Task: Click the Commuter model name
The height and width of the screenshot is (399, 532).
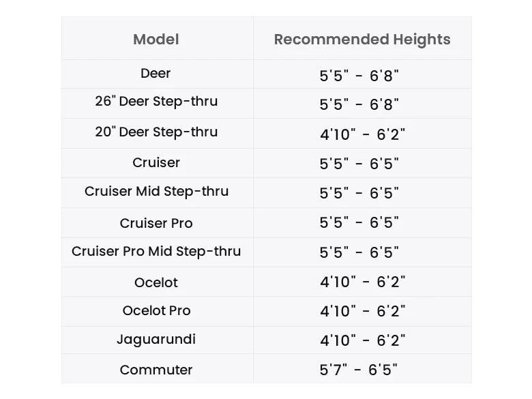Action: pyautogui.click(x=156, y=370)
